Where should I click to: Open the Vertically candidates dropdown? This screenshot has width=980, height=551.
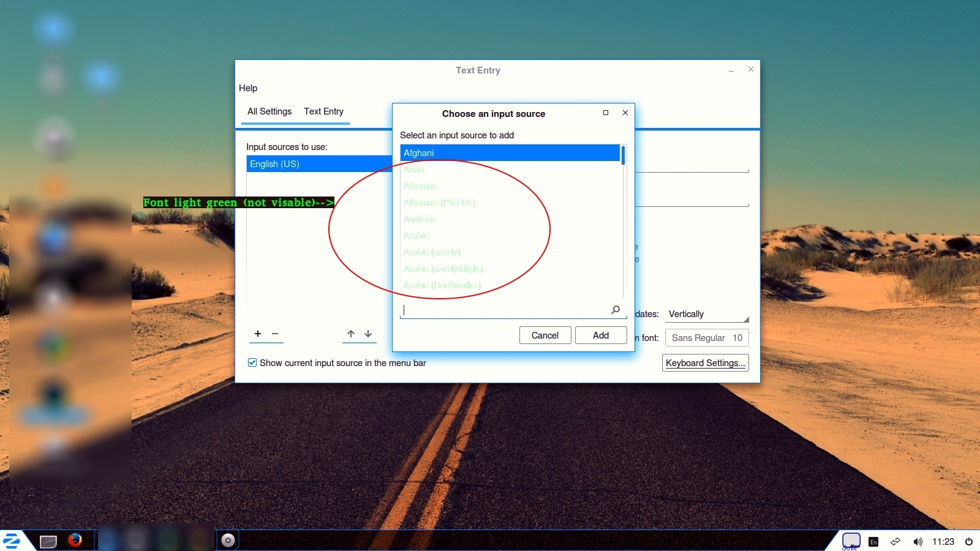[707, 314]
